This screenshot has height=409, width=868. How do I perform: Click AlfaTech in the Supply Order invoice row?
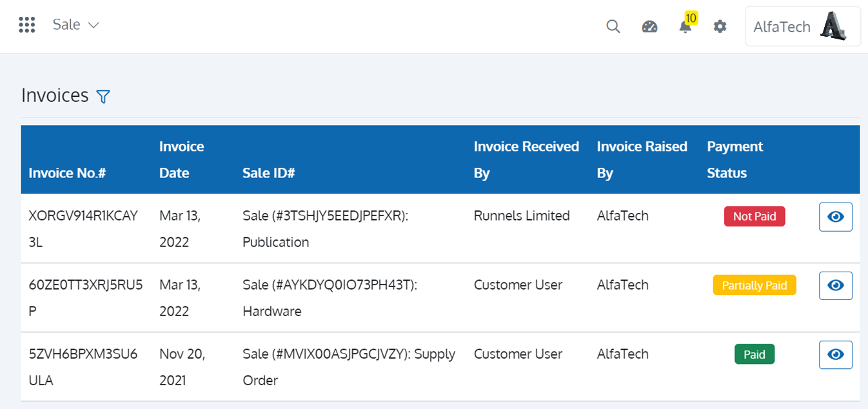point(623,354)
